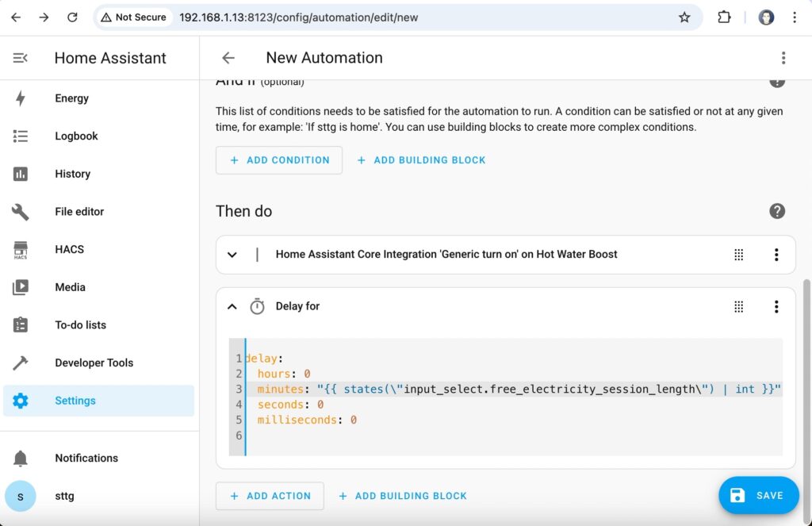Open the browser extensions puzzle icon

724,17
